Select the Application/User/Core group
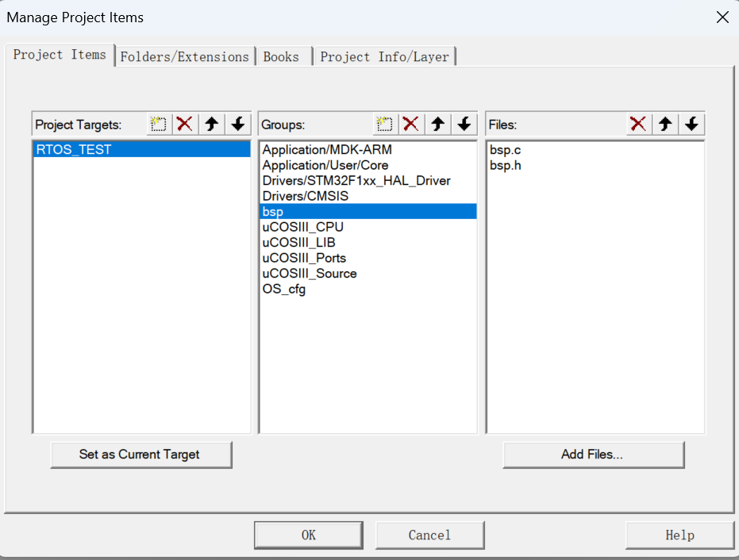Screen dimensions: 739x560 (x=368, y=165)
